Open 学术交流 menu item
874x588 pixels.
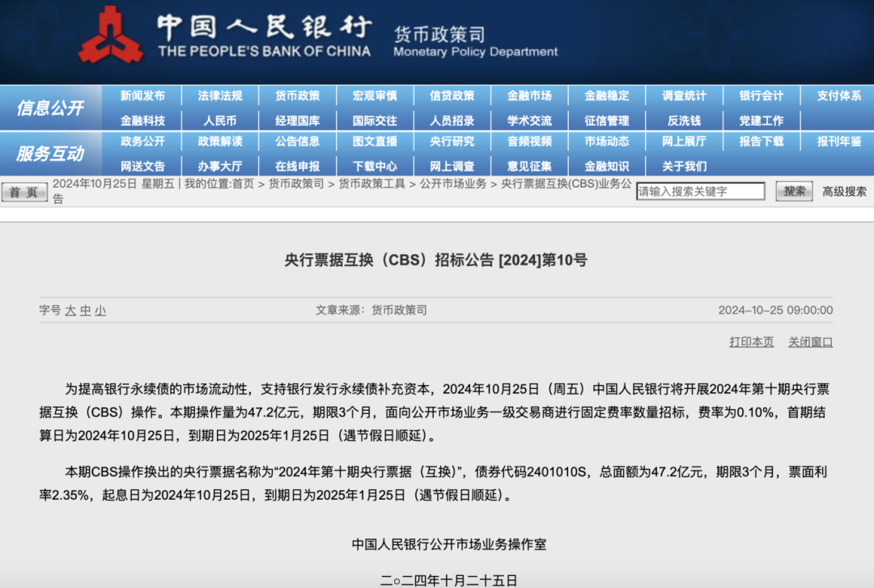[529, 121]
